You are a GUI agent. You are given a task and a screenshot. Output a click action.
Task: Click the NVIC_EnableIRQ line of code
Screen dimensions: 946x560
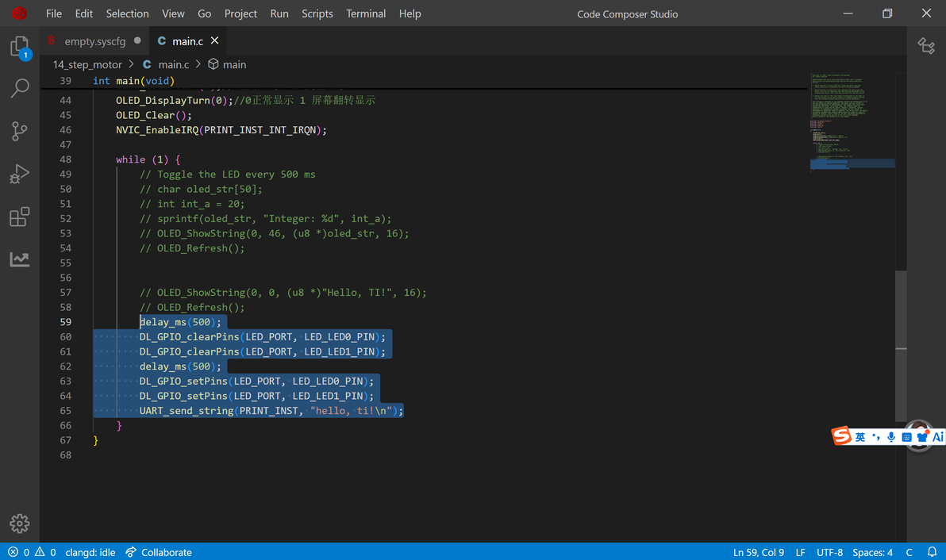point(221,129)
